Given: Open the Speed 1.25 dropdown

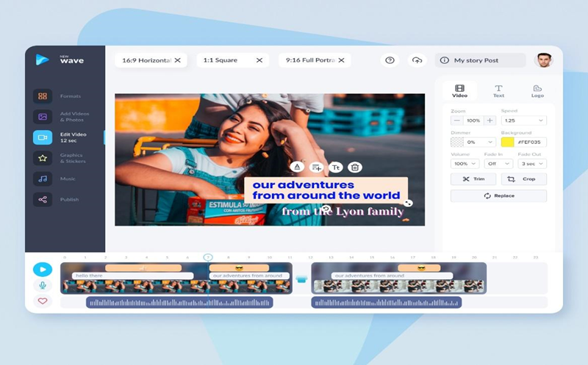Looking at the screenshot, I should 523,120.
